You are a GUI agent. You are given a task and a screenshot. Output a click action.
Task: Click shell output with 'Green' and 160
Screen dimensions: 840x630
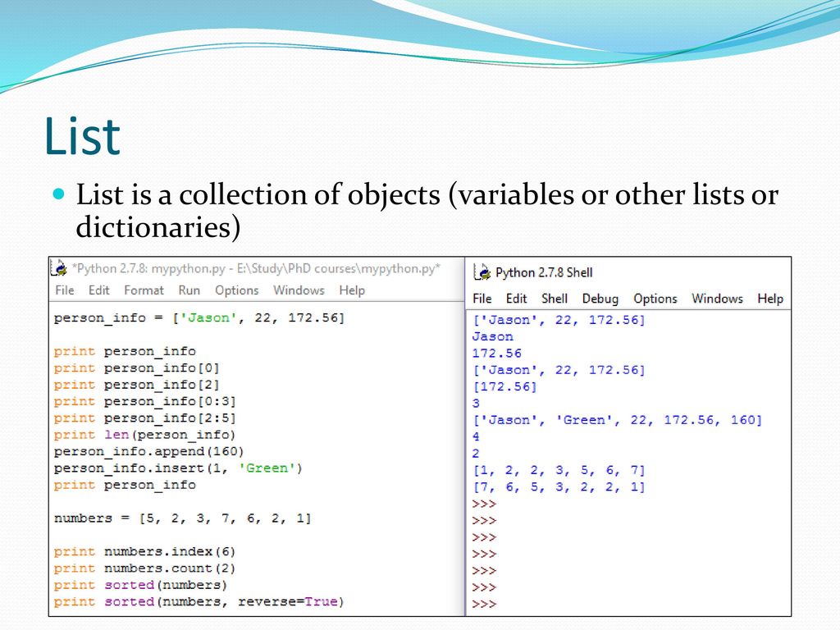coord(617,420)
